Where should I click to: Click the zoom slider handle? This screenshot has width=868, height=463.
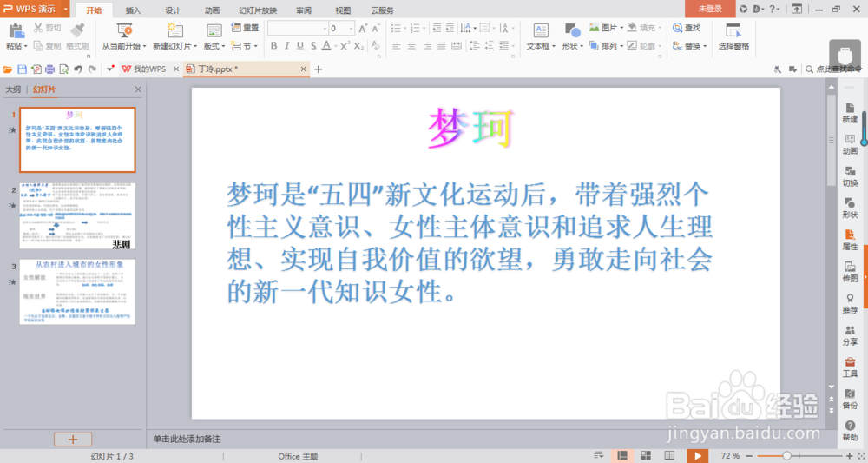click(x=786, y=456)
